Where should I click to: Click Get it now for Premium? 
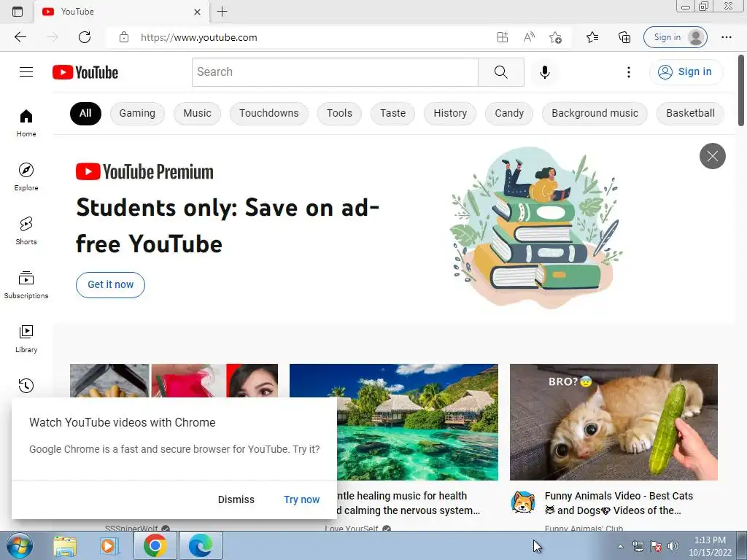coord(111,285)
